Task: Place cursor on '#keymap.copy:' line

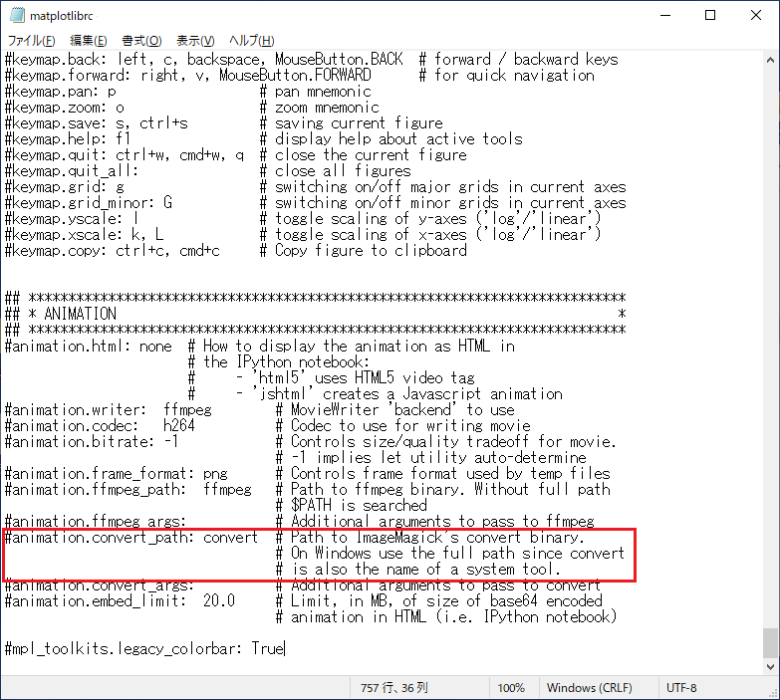Action: (x=236, y=250)
